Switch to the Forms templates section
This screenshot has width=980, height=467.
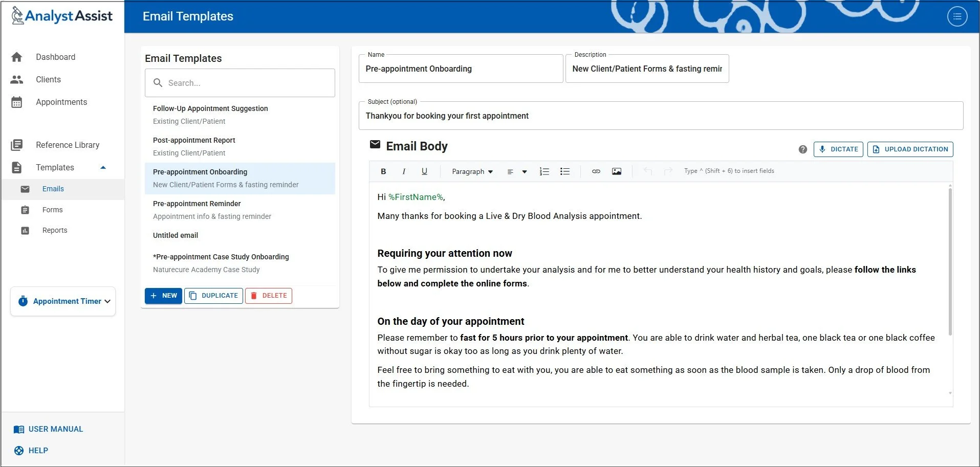pos(52,210)
